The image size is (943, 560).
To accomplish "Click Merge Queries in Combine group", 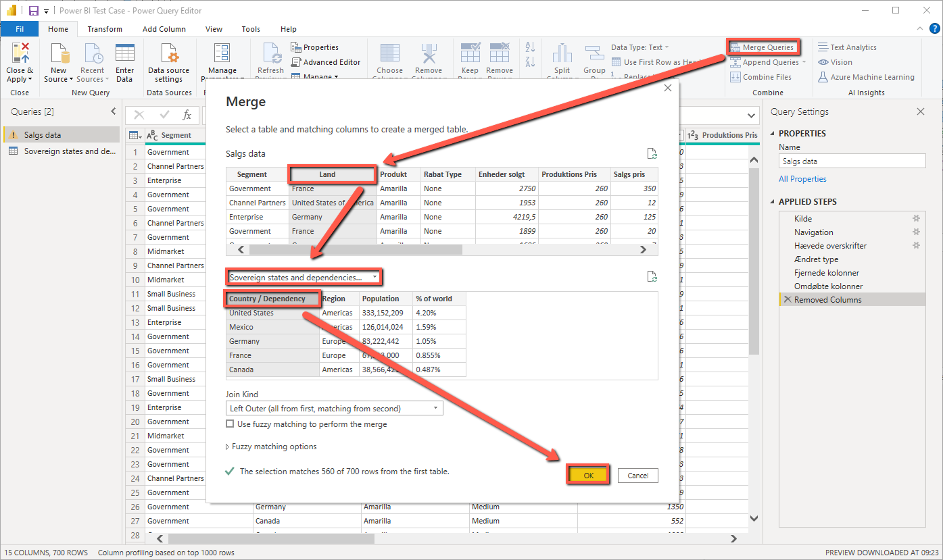I will point(763,47).
